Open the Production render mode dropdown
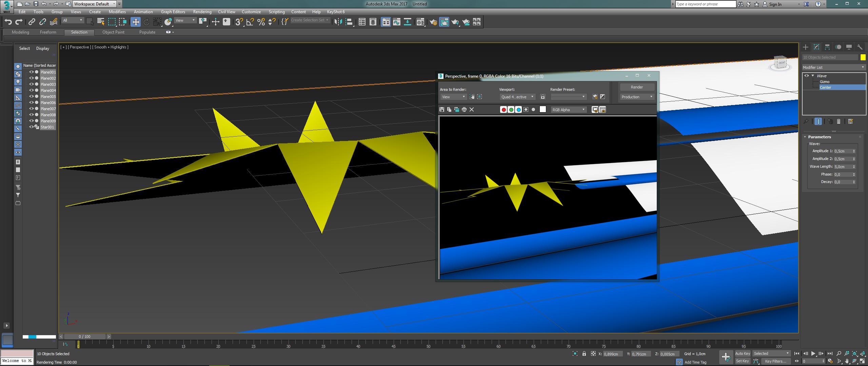This screenshot has width=868, height=366. [637, 97]
